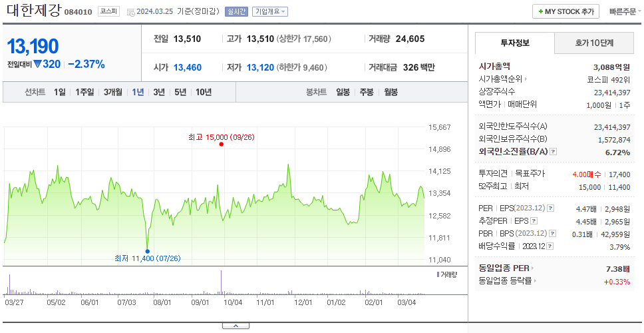Click the 동일업종 PER value 7.38배
Image resolution: width=644 pixels, height=333 pixels.
[617, 269]
